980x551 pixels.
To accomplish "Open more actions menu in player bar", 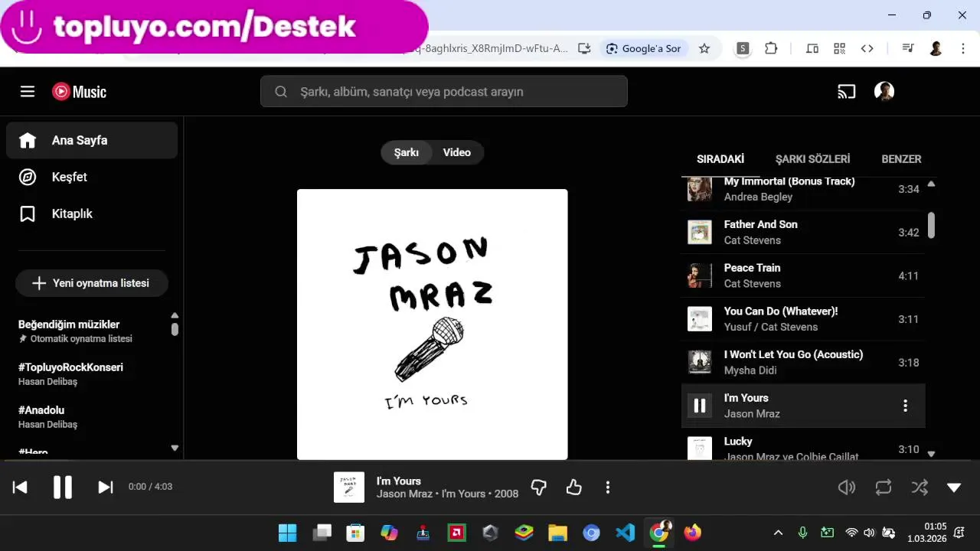I will (x=608, y=487).
